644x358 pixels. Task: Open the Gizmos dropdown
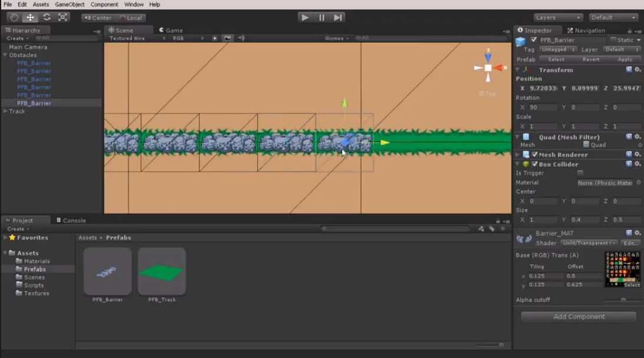(336, 38)
